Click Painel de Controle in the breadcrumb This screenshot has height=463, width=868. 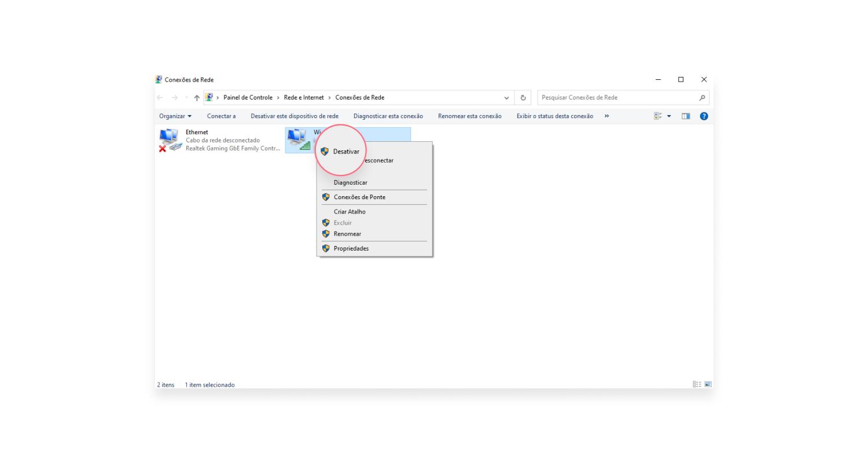point(248,97)
